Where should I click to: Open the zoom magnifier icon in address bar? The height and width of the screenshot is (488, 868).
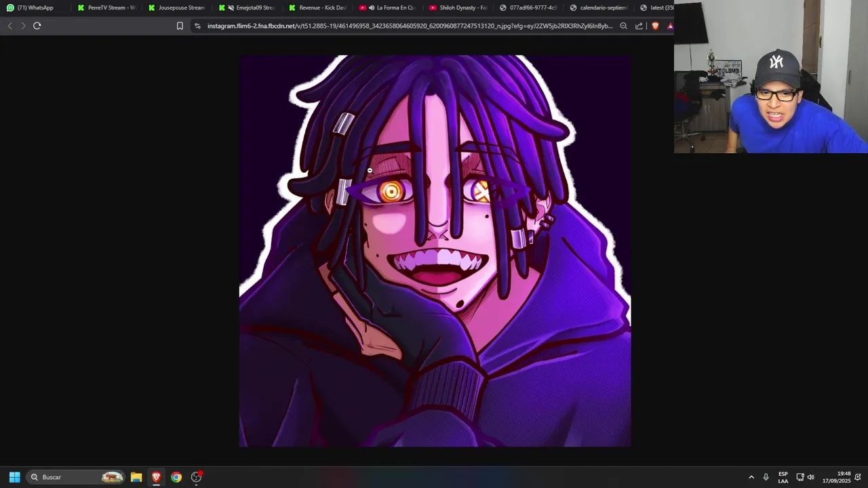(623, 26)
